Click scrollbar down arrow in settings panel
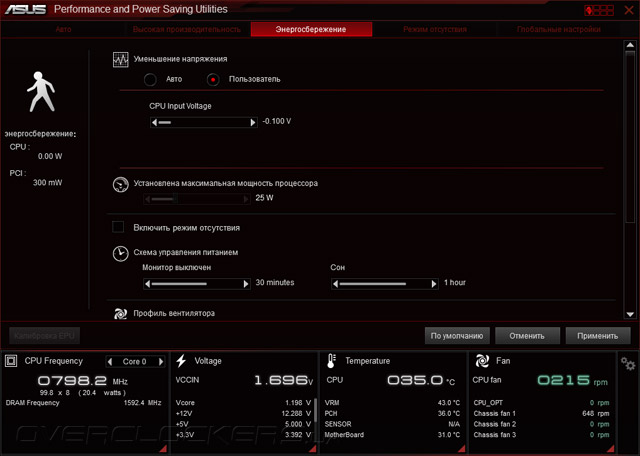This screenshot has height=456, width=640. [630, 314]
